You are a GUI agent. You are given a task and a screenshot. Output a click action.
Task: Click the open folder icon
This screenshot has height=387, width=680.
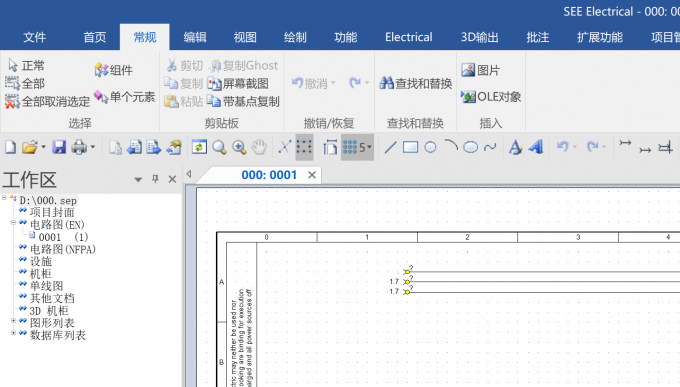click(29, 148)
